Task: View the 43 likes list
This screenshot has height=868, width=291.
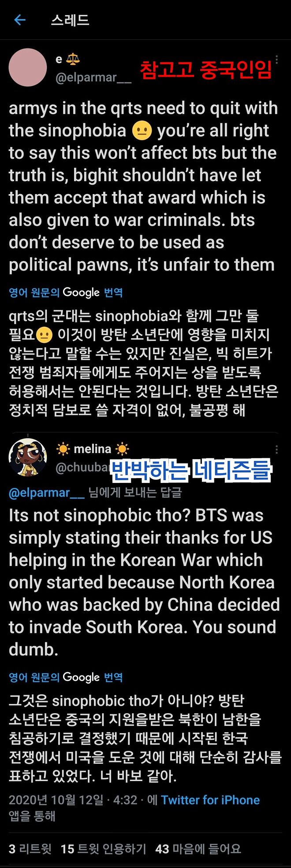Action: pos(198,849)
